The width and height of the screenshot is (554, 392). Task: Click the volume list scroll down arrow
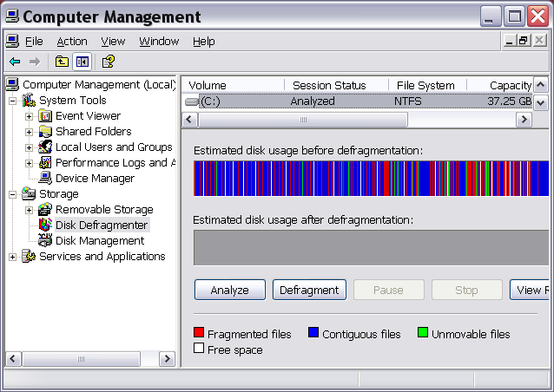click(541, 102)
